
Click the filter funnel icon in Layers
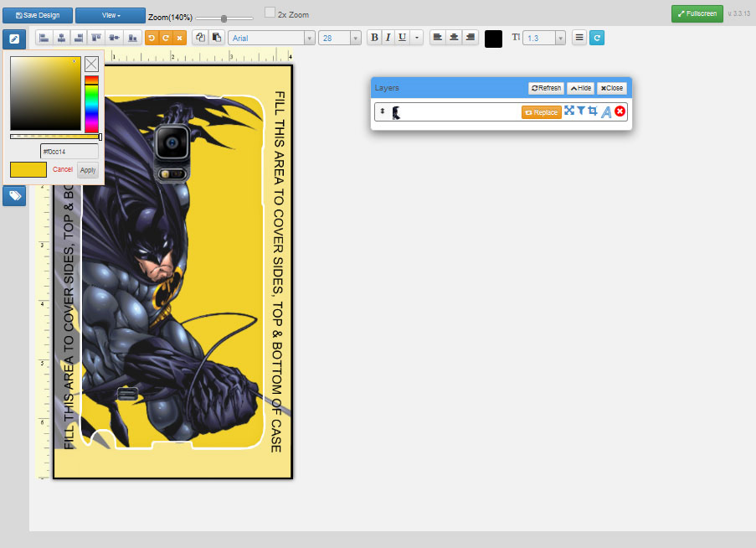point(581,111)
